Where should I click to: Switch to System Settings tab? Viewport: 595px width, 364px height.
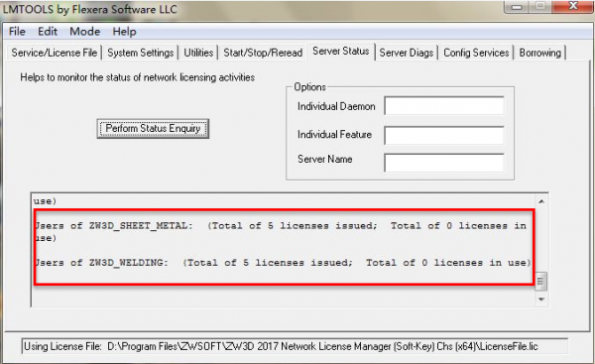141,53
